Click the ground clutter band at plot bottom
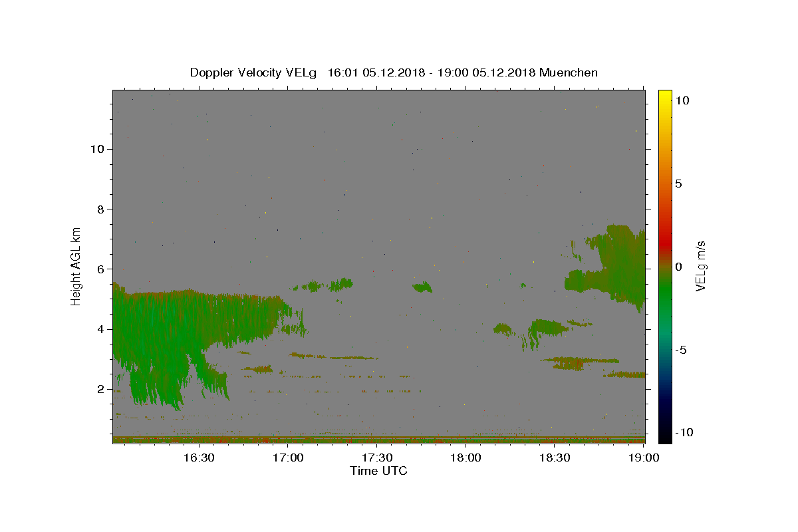Image resolution: width=798 pixels, height=532 pixels. point(379,440)
